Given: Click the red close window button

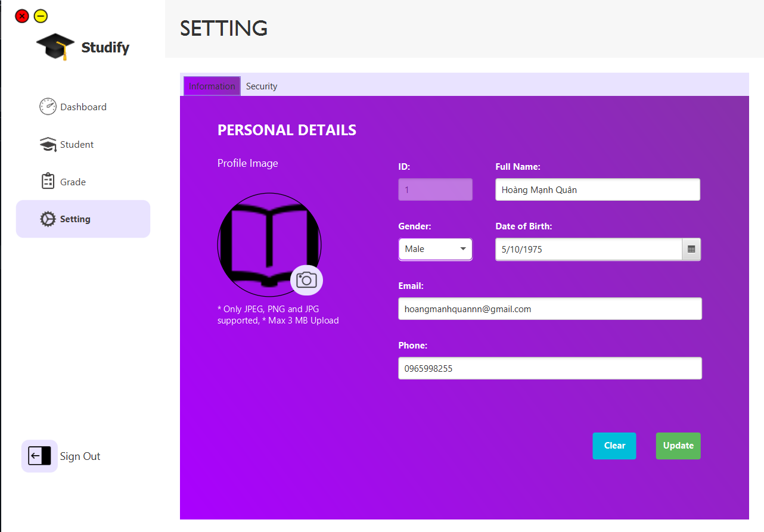Looking at the screenshot, I should 22,16.
